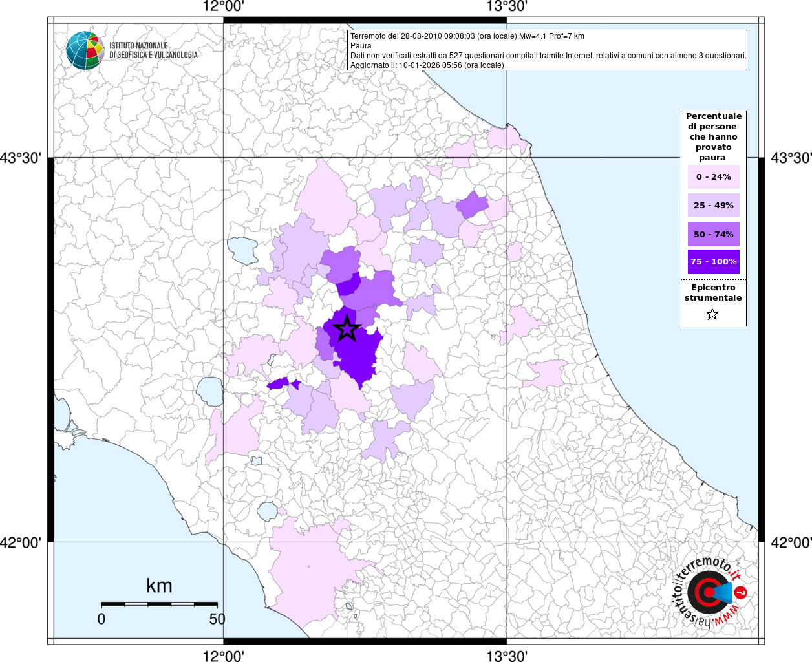The height and width of the screenshot is (662, 812).
Task: Click the star symbol in the legend
Action: click(712, 315)
